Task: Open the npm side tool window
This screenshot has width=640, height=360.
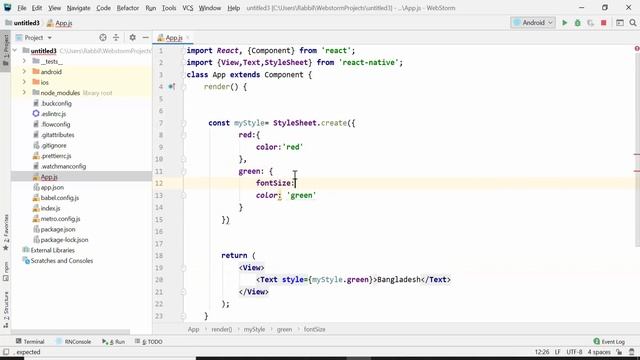Action: click(x=6, y=271)
